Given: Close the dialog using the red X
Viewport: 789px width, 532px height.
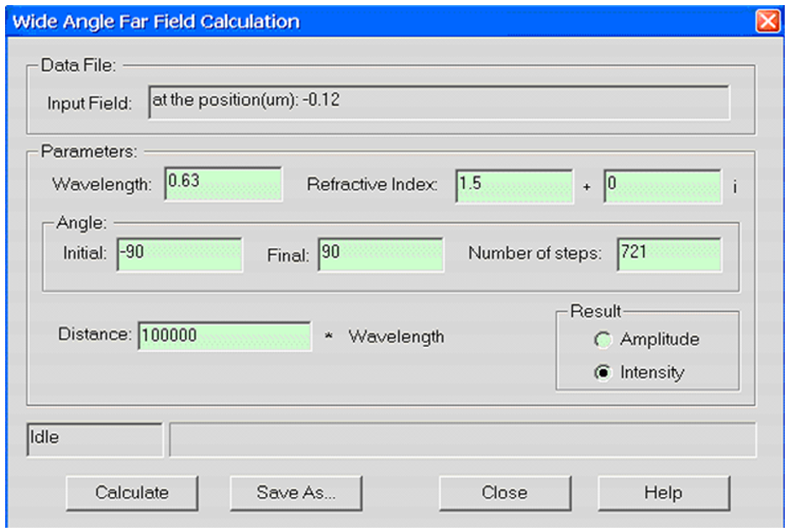Looking at the screenshot, I should point(768,21).
